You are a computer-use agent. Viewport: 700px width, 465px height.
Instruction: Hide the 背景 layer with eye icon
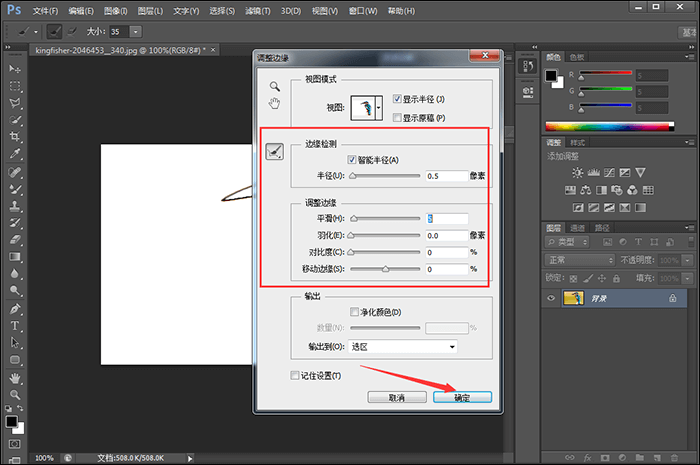tap(551, 298)
